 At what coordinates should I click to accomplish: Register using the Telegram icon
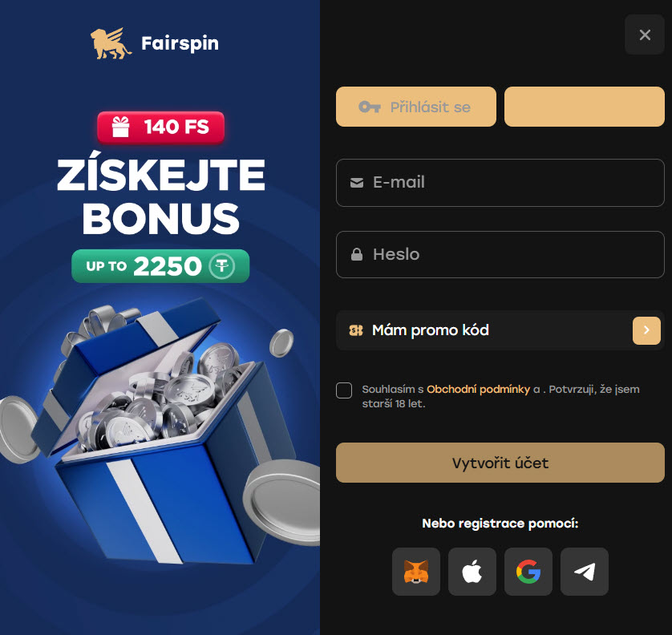coord(584,571)
